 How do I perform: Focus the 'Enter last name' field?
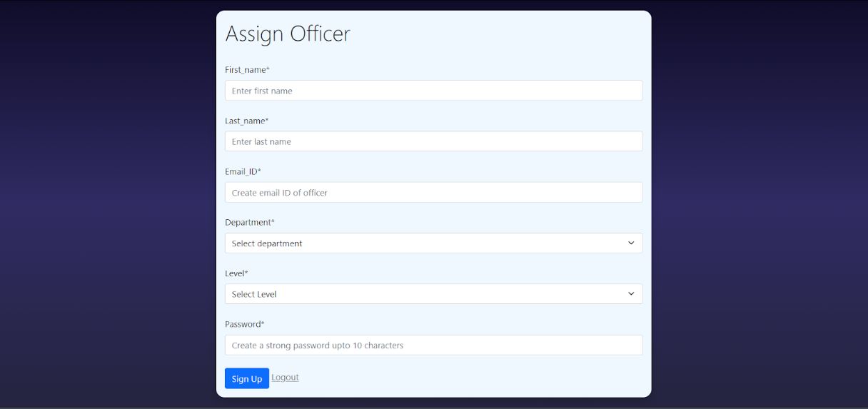point(433,141)
